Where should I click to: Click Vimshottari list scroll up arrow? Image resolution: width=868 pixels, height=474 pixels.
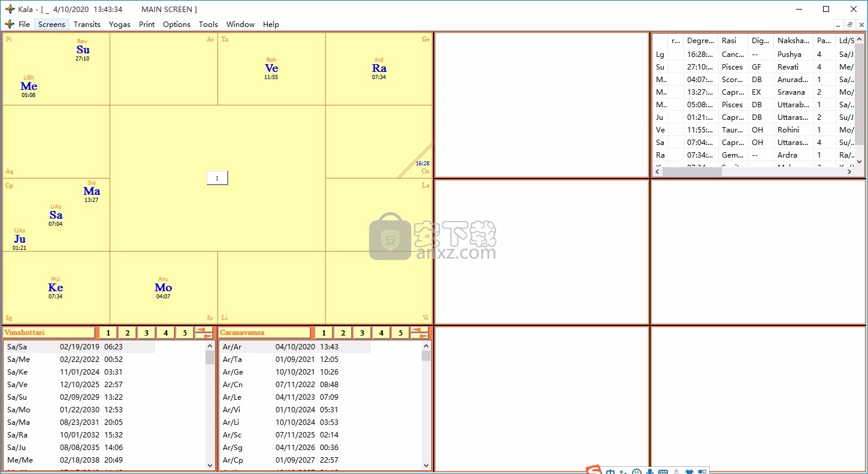pos(210,346)
